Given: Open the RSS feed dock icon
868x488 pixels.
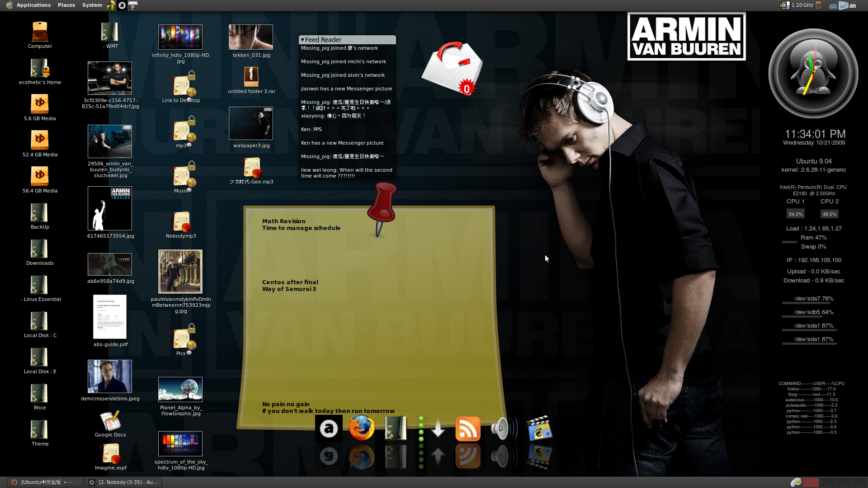Looking at the screenshot, I should [x=467, y=428].
